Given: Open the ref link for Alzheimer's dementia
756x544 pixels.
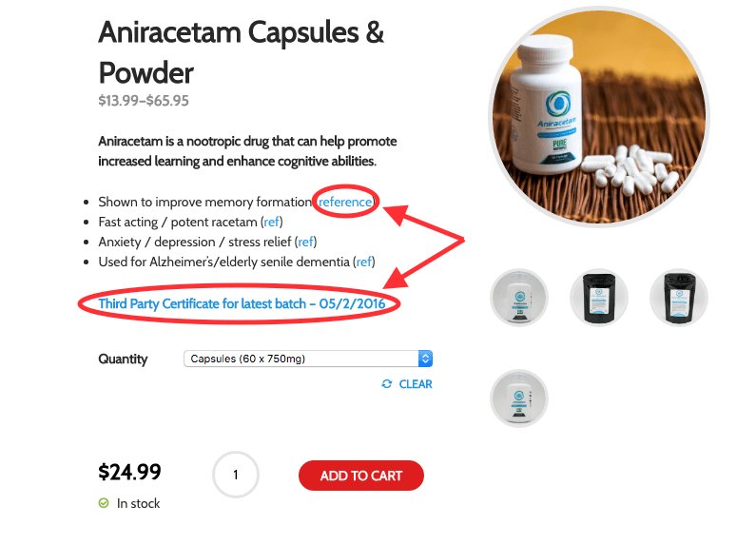Looking at the screenshot, I should (364, 262).
